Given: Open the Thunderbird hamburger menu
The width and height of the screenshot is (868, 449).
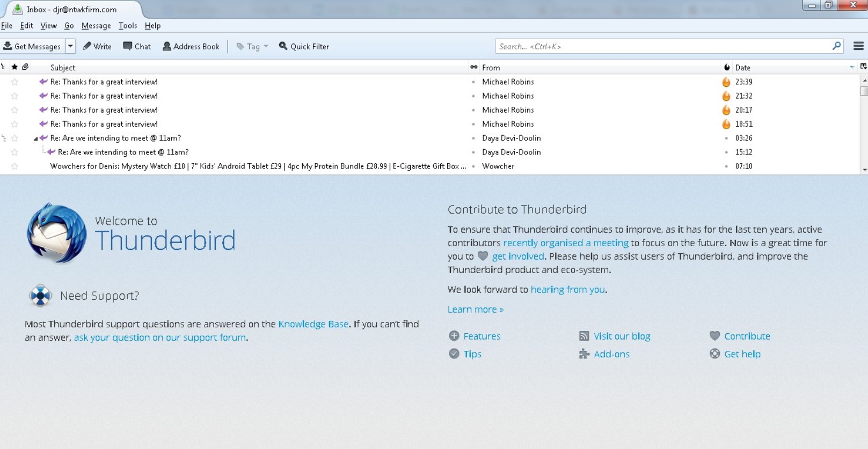Looking at the screenshot, I should (x=858, y=46).
